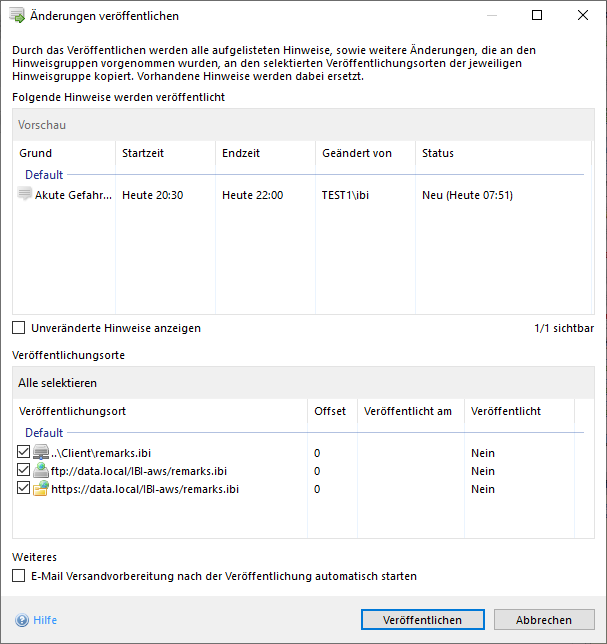This screenshot has height=644, width=607.
Task: Click the blue help question mark icon
Action: [x=22, y=620]
